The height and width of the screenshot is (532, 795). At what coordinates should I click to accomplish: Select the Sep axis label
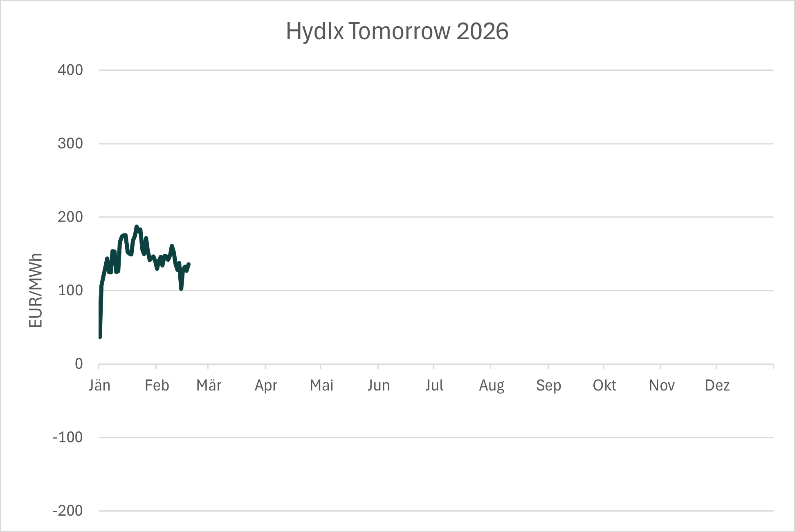548,385
